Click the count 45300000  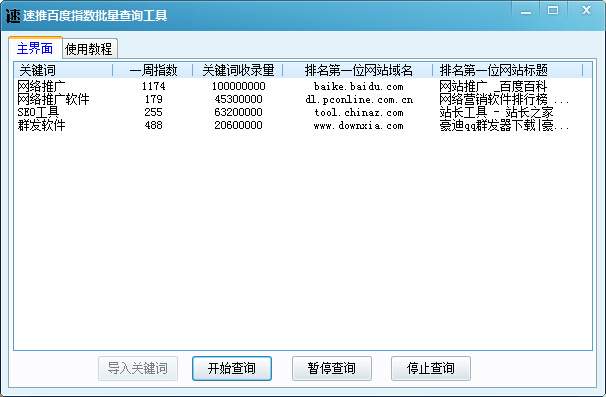pyautogui.click(x=238, y=99)
